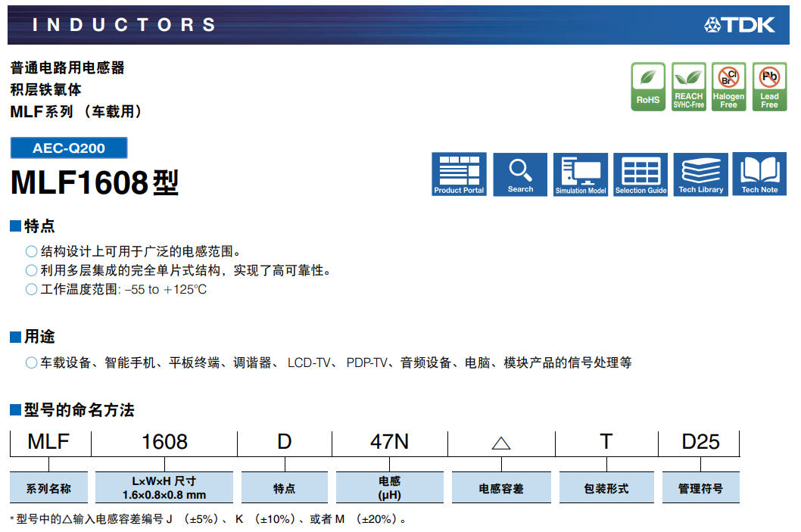This screenshot has height=532, width=801.
Task: Select section heading 特点
Action: (39, 226)
